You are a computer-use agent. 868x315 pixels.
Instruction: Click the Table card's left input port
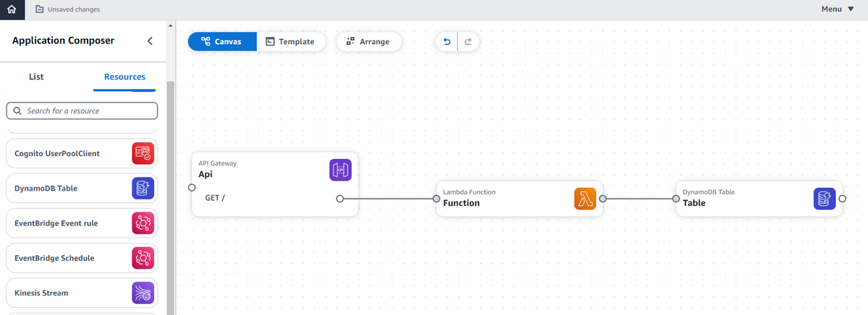[x=676, y=199]
